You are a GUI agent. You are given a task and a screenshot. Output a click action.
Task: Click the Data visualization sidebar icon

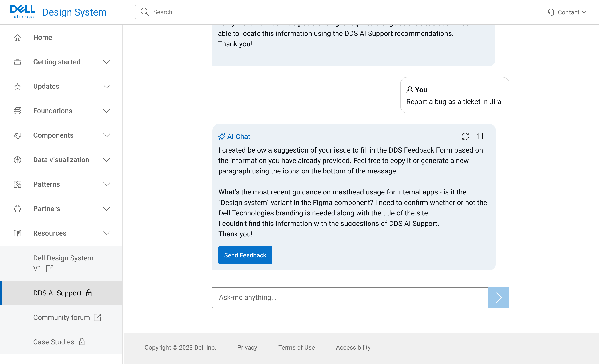[x=17, y=160]
